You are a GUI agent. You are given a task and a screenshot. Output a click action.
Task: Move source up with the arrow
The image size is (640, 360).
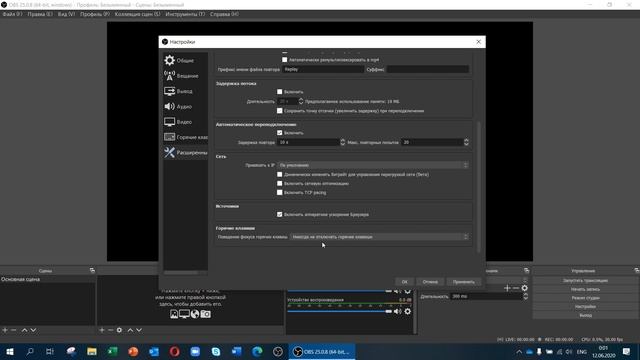click(130, 330)
